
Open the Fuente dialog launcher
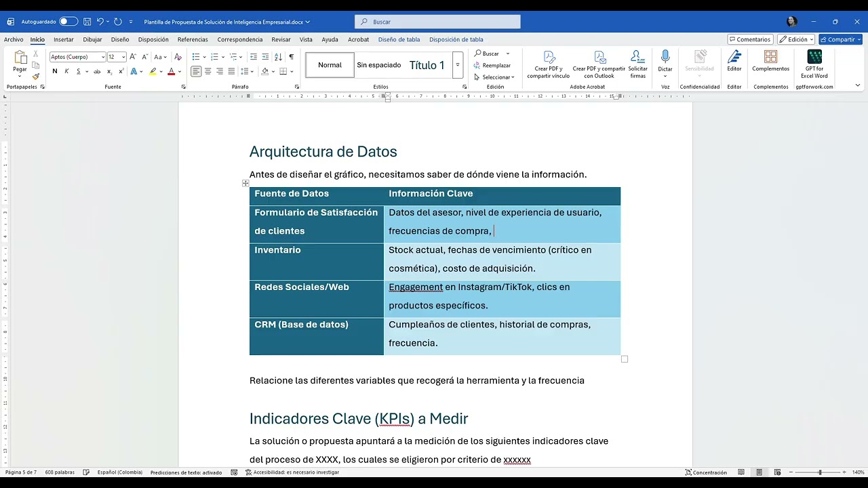point(183,87)
